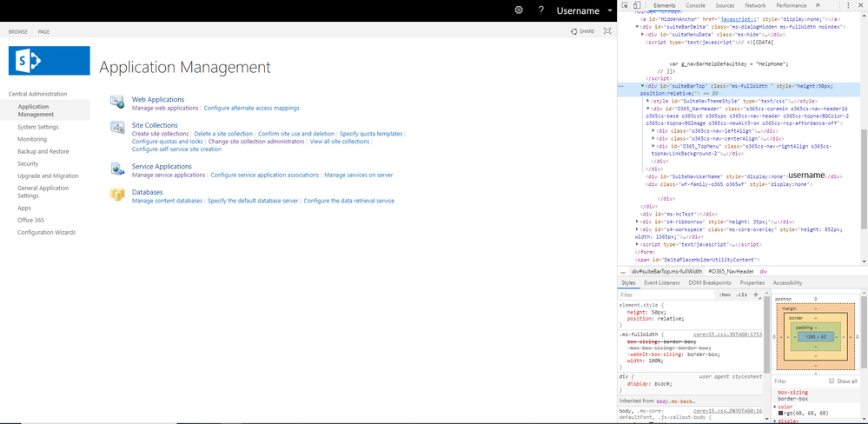Toggle the .cls class editor button
The height and width of the screenshot is (424, 868).
click(x=741, y=295)
